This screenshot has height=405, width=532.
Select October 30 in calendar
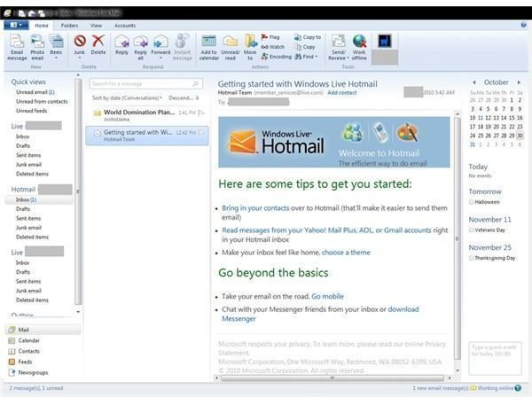[x=520, y=136]
